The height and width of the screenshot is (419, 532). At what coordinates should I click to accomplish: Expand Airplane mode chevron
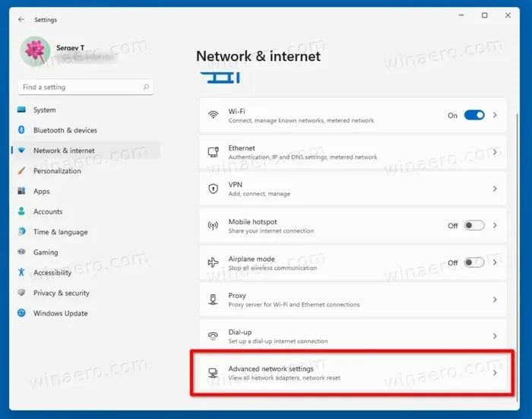click(x=495, y=262)
